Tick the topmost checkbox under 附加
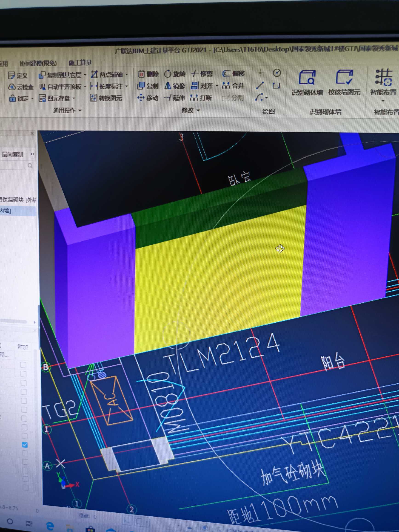The width and height of the screenshot is (399, 532). [x=23, y=365]
